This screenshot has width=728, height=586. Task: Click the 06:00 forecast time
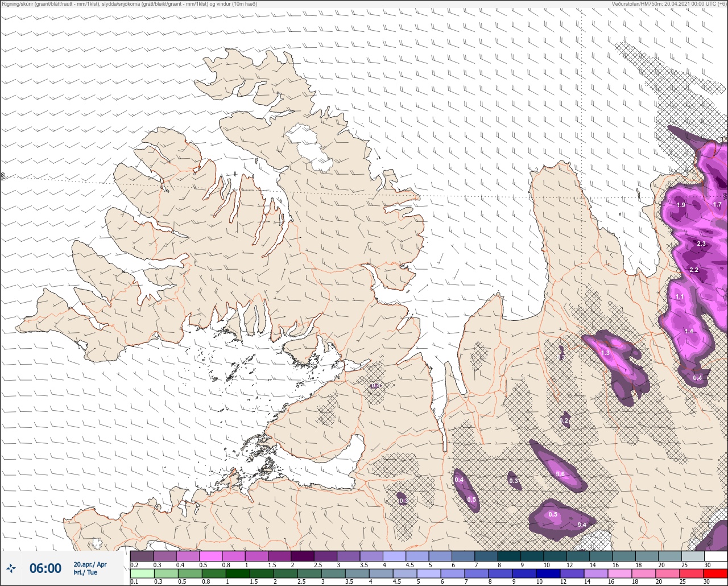click(x=45, y=568)
